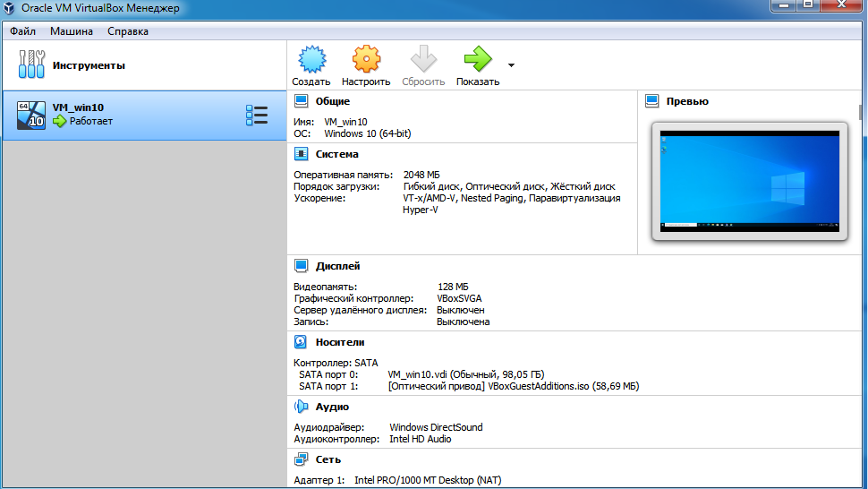
Task: Click the VBoxGuestAdditions.iso optical drive entry
Action: 514,387
